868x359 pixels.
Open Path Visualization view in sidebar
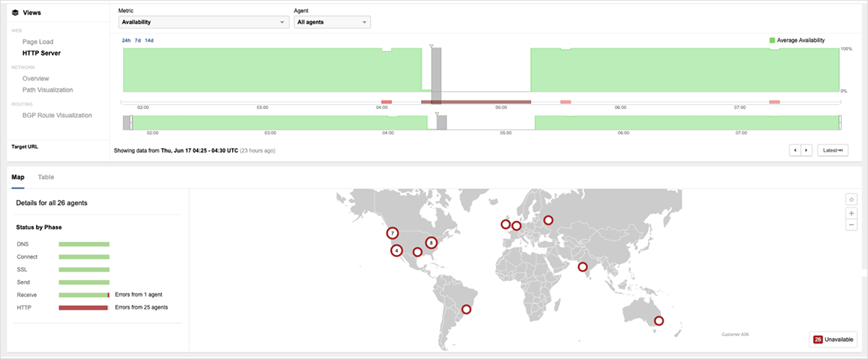[48, 90]
